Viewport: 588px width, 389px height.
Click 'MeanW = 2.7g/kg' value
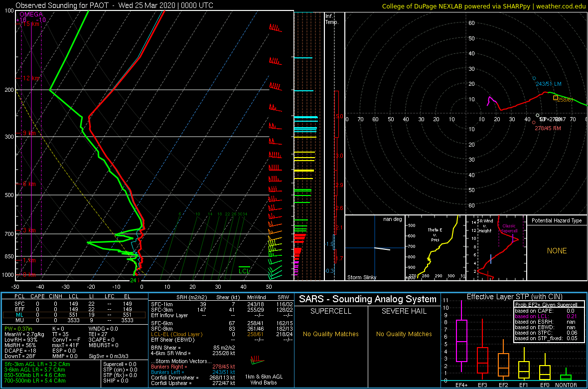click(x=25, y=334)
